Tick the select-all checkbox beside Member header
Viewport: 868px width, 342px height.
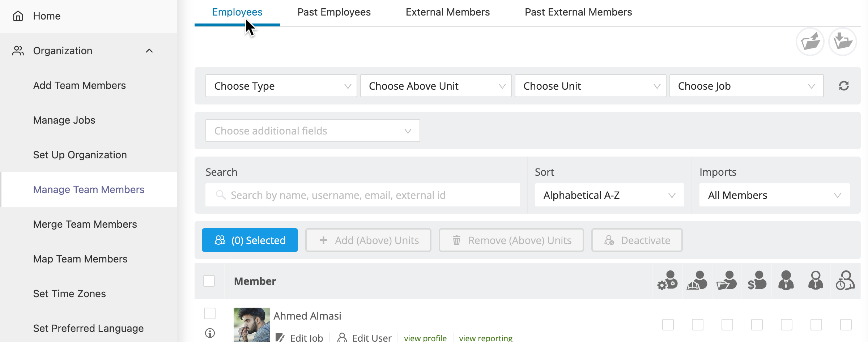tap(209, 281)
